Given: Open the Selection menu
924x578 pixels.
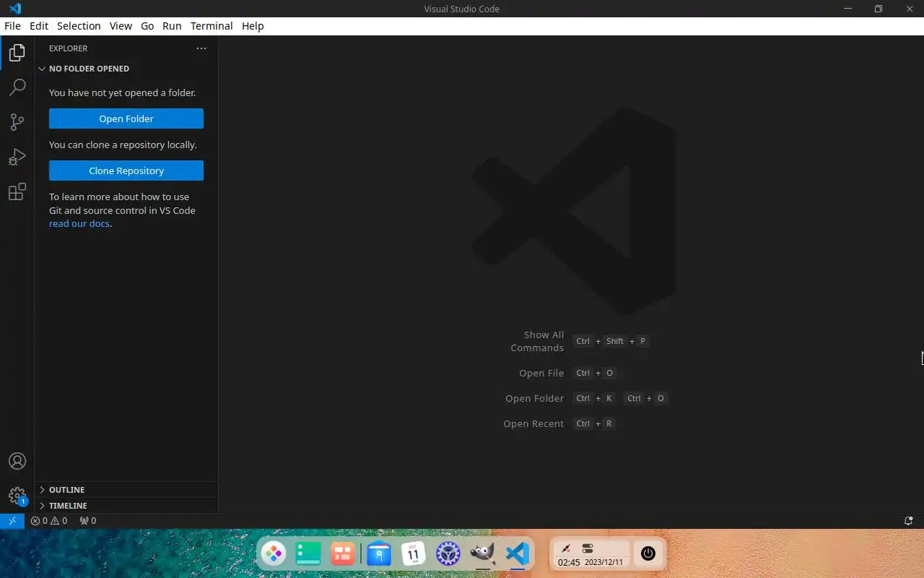Looking at the screenshot, I should point(79,26).
